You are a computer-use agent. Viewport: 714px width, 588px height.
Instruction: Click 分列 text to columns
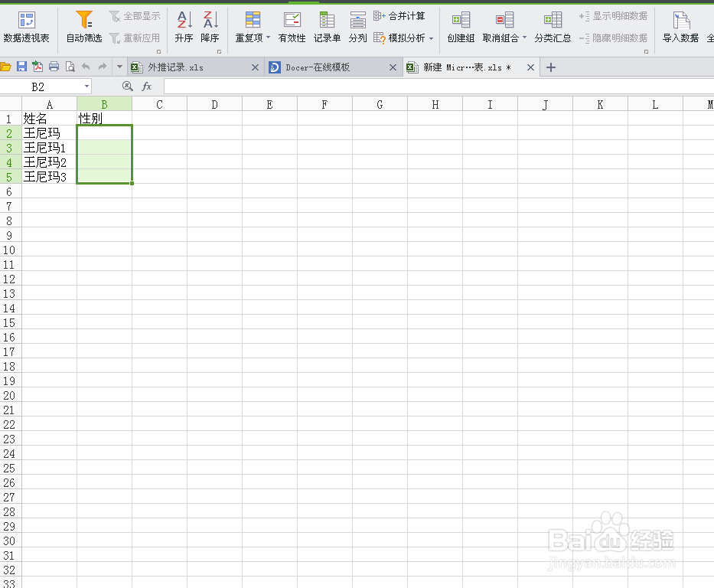[x=357, y=28]
